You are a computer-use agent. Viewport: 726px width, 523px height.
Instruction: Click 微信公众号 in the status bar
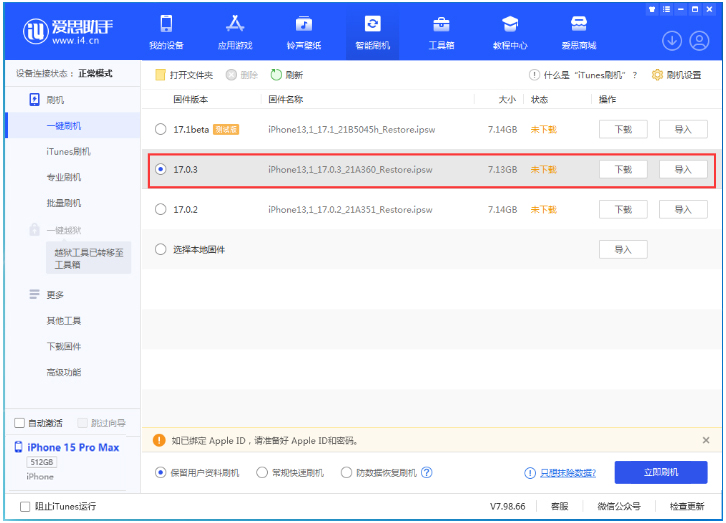pyautogui.click(x=619, y=506)
